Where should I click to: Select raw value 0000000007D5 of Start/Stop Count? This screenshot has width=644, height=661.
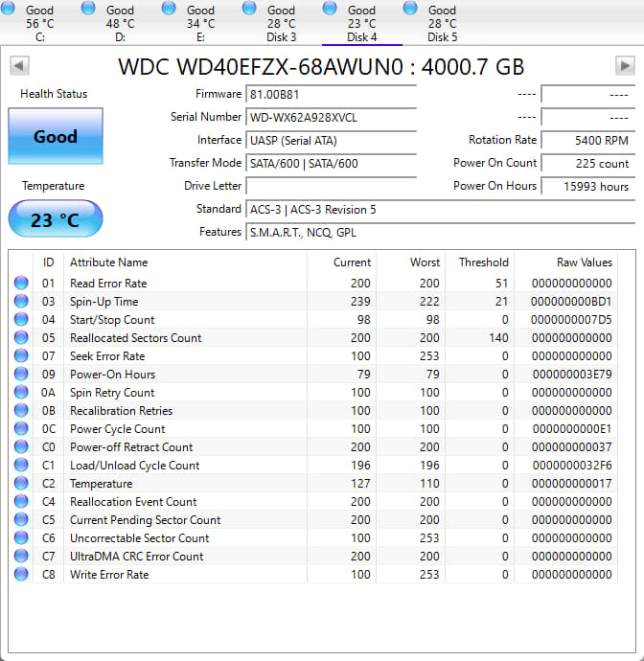pos(571,320)
